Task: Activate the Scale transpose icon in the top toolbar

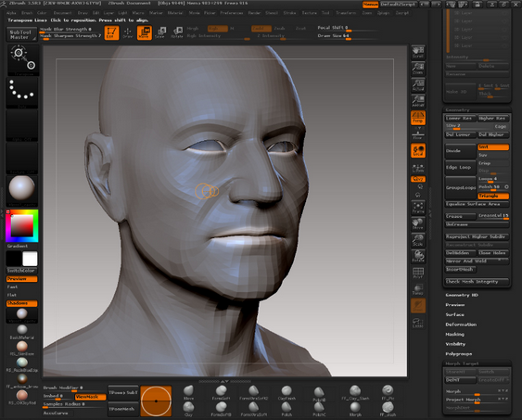Action: [x=160, y=32]
